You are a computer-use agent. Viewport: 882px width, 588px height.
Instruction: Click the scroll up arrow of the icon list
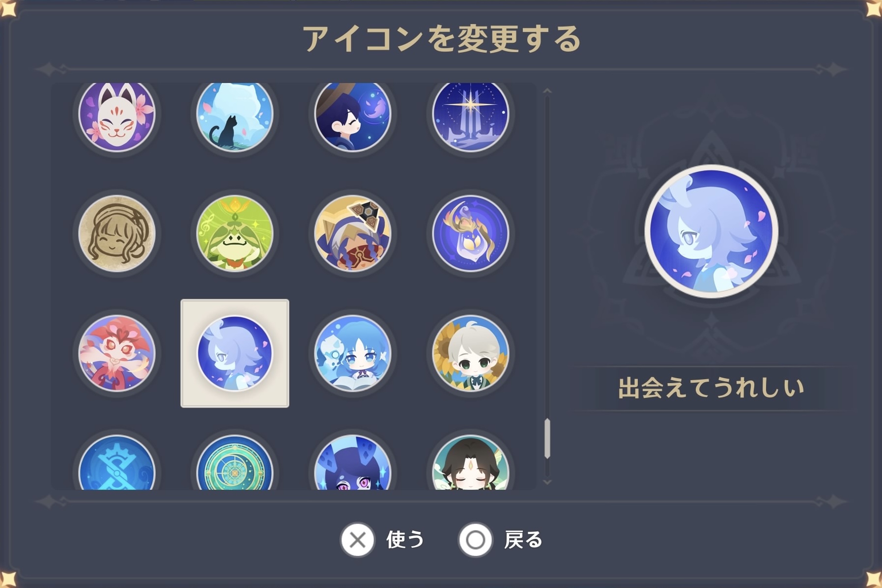[x=547, y=91]
